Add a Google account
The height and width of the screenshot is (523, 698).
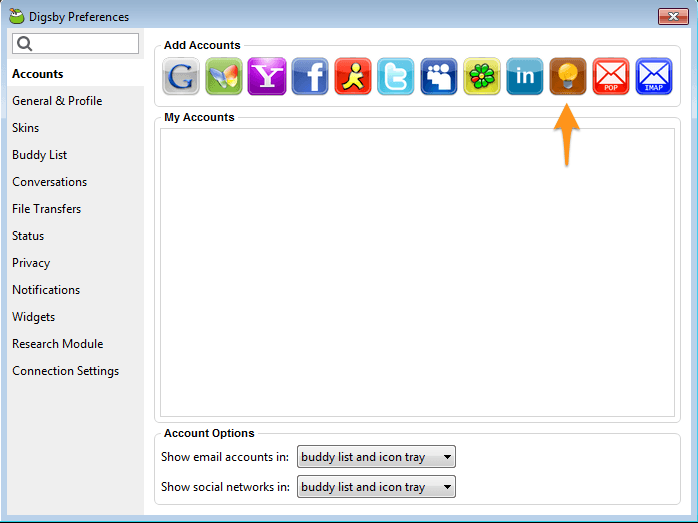181,76
